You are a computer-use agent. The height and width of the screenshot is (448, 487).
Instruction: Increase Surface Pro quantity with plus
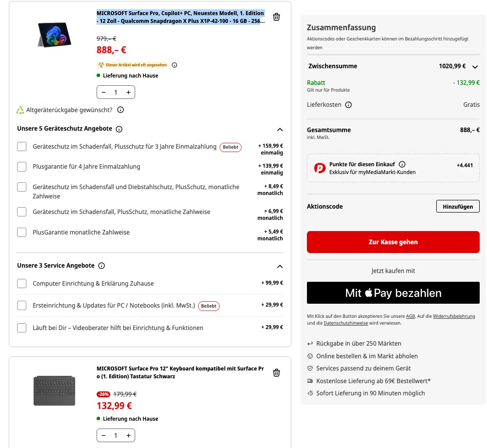(128, 92)
